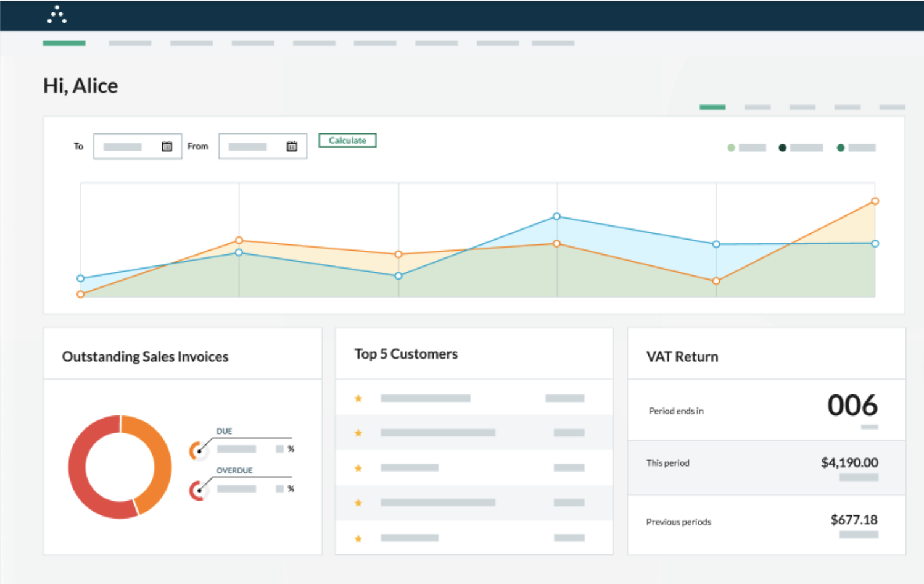The image size is (924, 584).
Task: Toggle the light green legend series
Action: tap(746, 148)
